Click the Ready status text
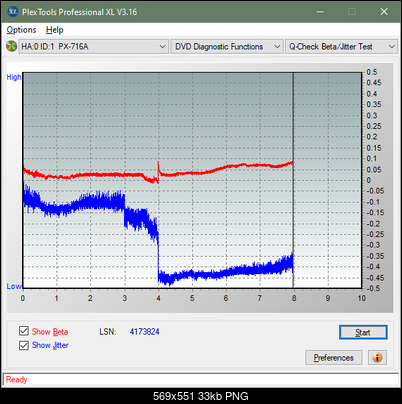Image resolution: width=402 pixels, height=404 pixels. (x=16, y=380)
